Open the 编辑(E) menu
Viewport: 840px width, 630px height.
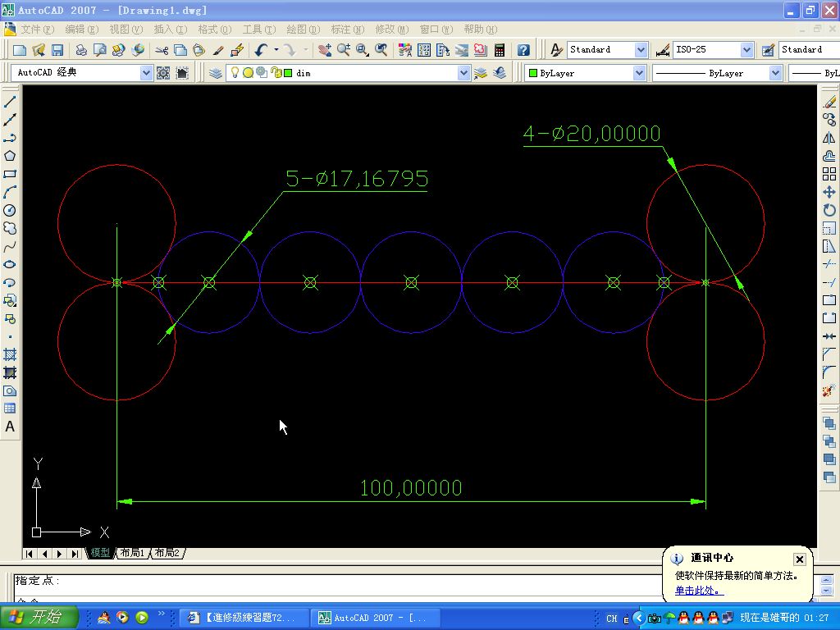82,29
